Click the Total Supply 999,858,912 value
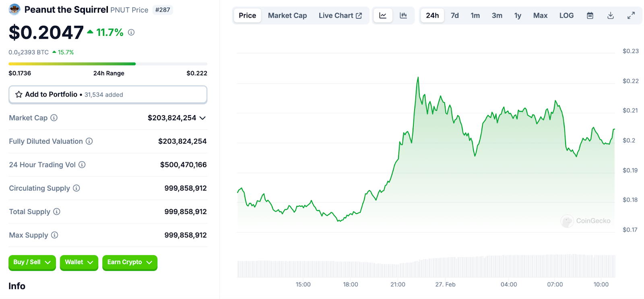644x299 pixels. point(186,212)
